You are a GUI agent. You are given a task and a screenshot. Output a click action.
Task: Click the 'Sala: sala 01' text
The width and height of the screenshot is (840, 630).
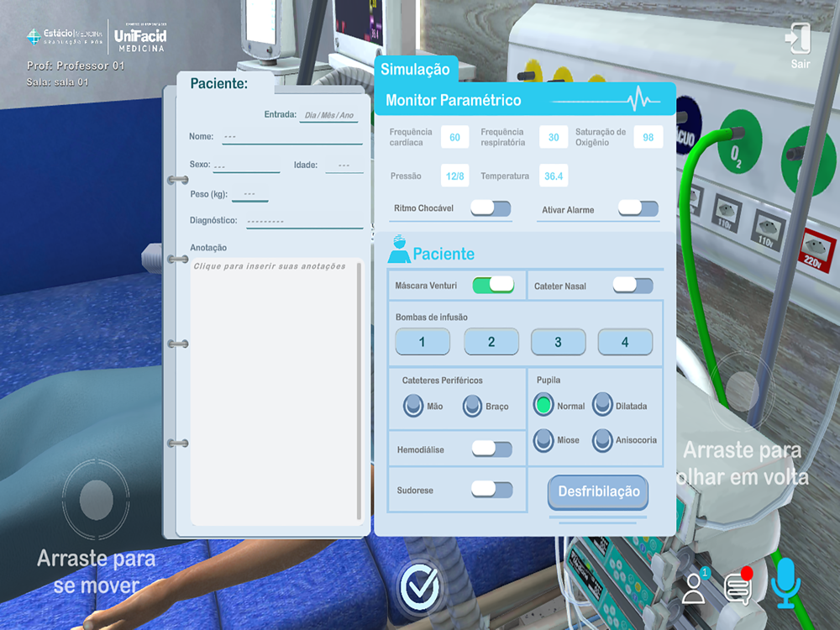(x=57, y=82)
